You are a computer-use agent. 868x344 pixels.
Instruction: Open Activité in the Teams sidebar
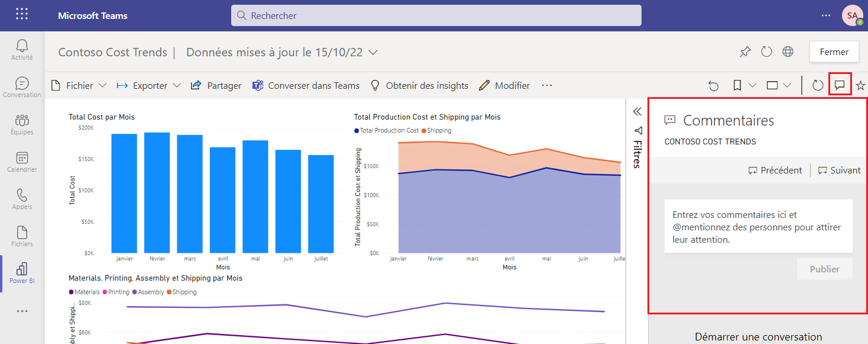(x=22, y=50)
